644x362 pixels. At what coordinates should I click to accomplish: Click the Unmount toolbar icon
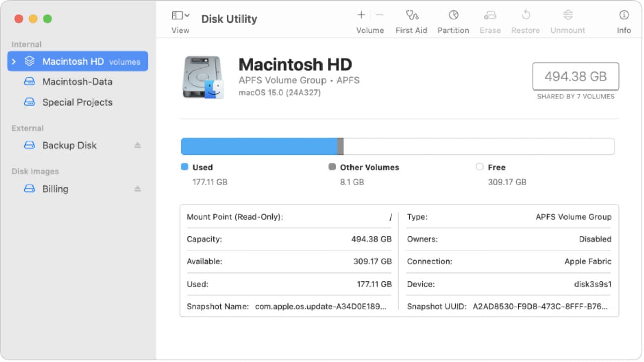tap(568, 15)
